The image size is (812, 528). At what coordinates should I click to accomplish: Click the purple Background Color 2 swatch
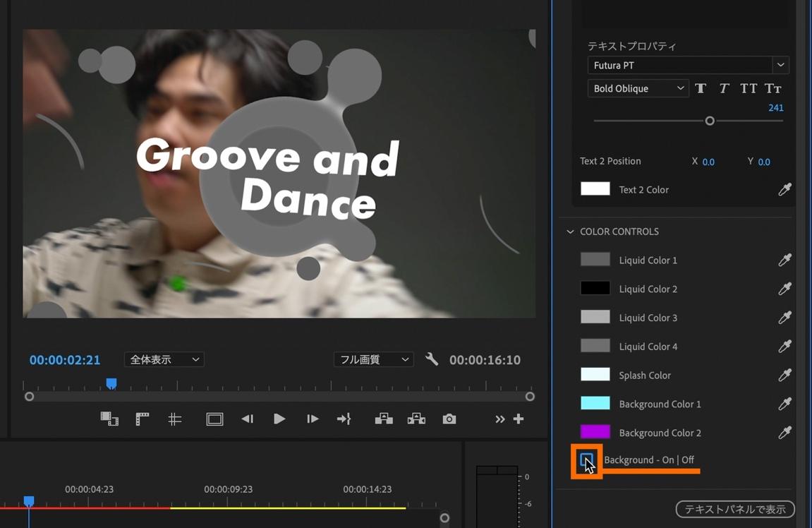coord(595,431)
